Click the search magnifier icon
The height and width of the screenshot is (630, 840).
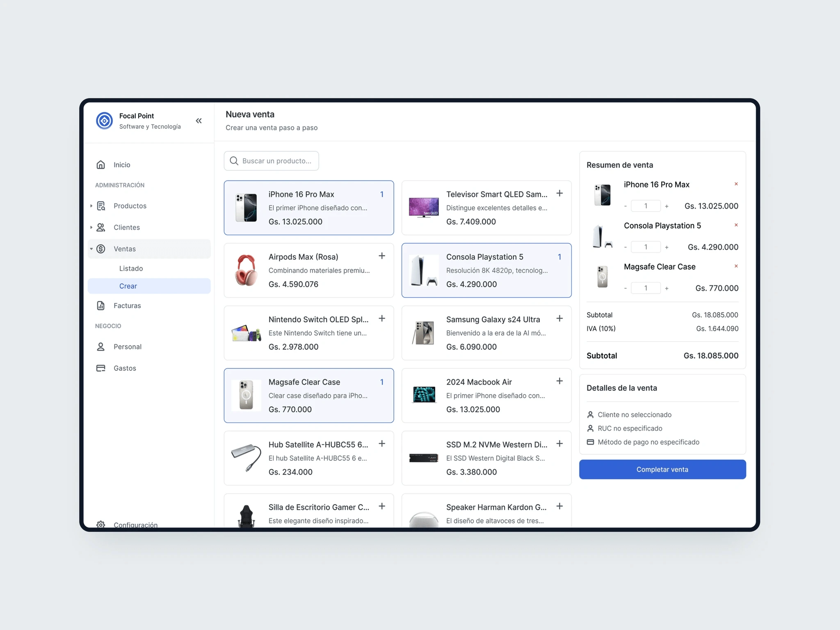point(234,161)
